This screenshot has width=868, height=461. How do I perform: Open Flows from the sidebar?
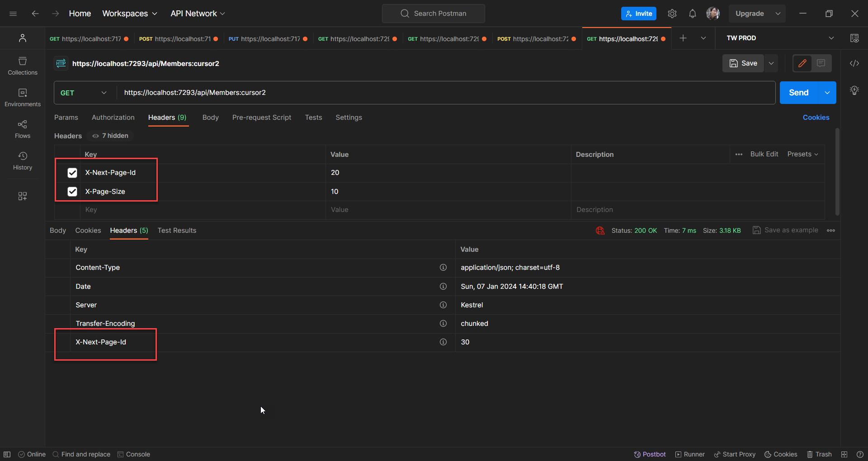tap(23, 129)
